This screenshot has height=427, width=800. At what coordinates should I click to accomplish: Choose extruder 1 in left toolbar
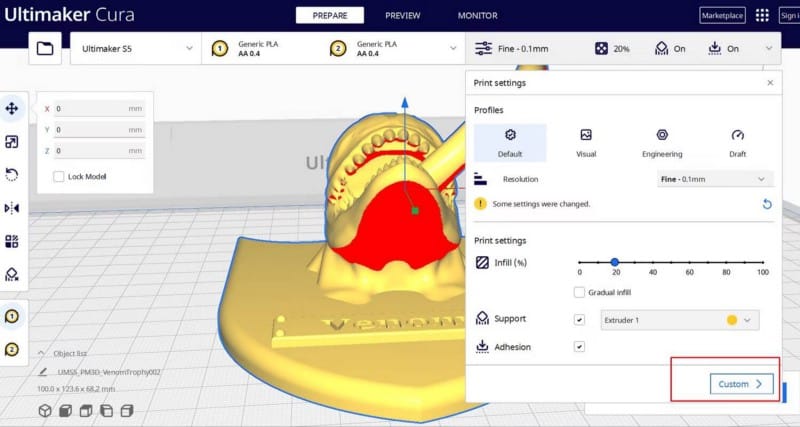tap(12, 316)
